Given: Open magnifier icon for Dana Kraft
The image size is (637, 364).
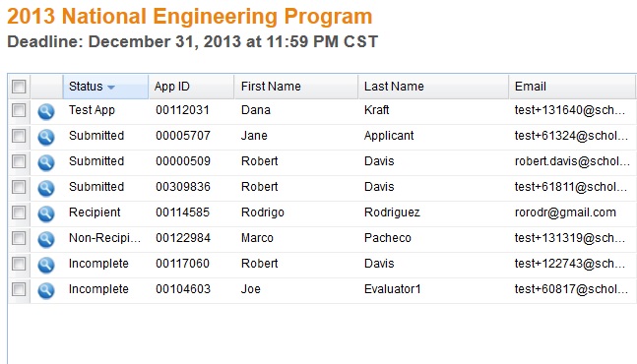Looking at the screenshot, I should point(46,111).
